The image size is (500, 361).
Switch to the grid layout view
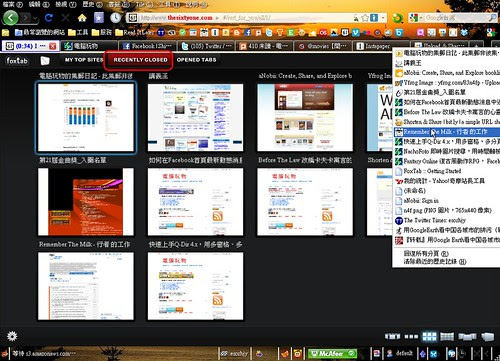429,336
